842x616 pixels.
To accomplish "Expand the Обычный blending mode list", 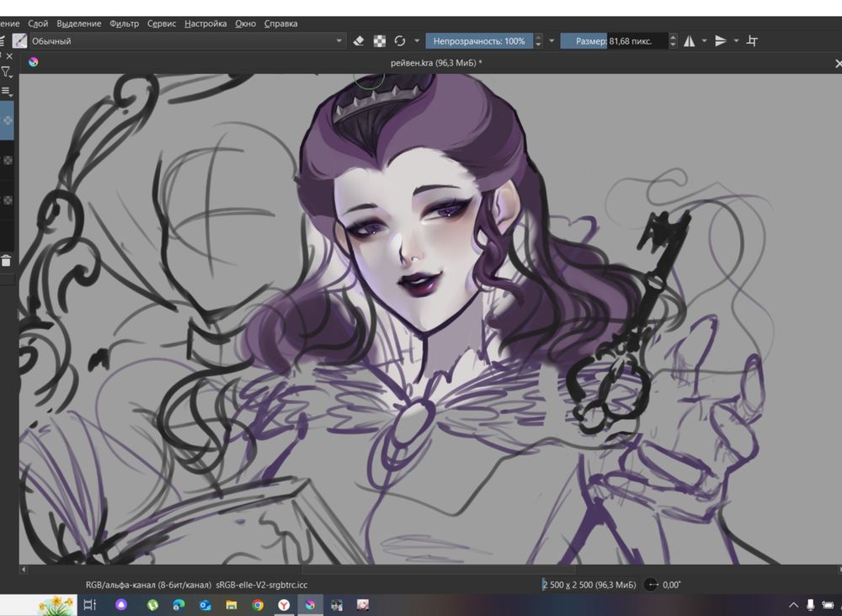I will pos(186,40).
